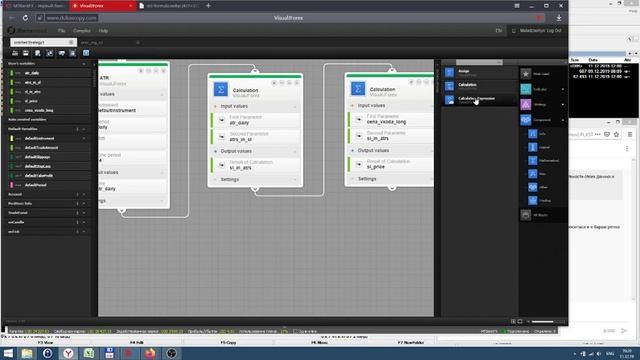Click the sigma icon of the cena_vxoda_long Calculation block
The width and height of the screenshot is (640, 360).
tap(358, 89)
